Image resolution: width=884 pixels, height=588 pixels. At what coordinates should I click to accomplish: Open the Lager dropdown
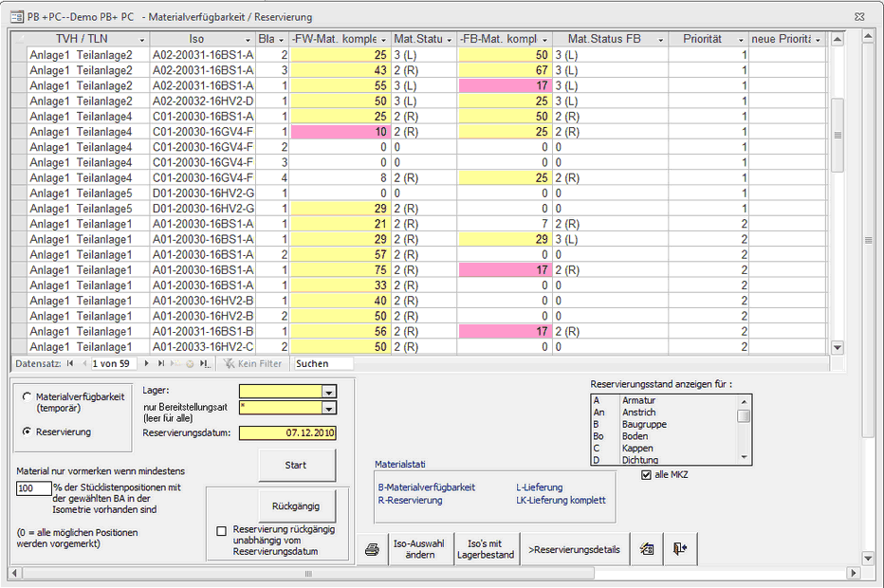click(329, 391)
